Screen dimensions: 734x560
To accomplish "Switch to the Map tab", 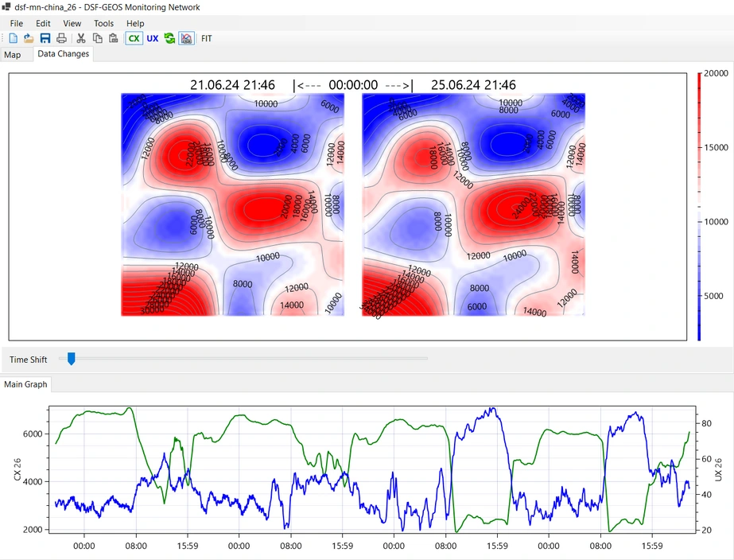I will point(13,55).
